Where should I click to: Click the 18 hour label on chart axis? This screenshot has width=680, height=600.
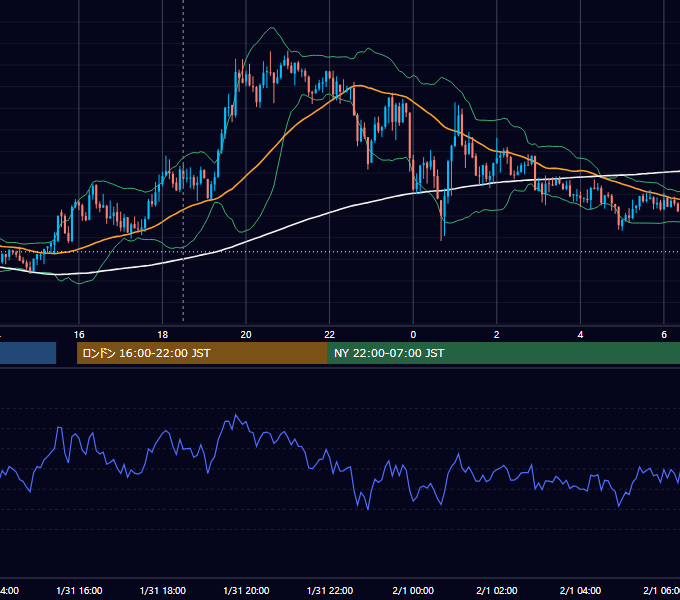point(162,335)
